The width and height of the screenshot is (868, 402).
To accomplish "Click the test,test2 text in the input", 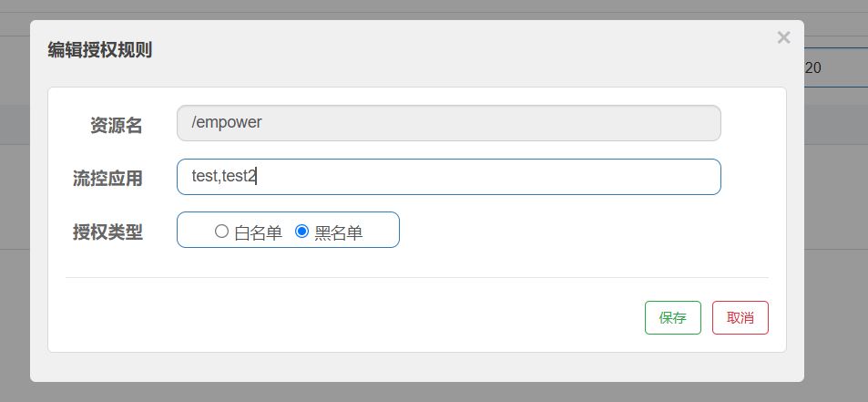I will (x=224, y=177).
